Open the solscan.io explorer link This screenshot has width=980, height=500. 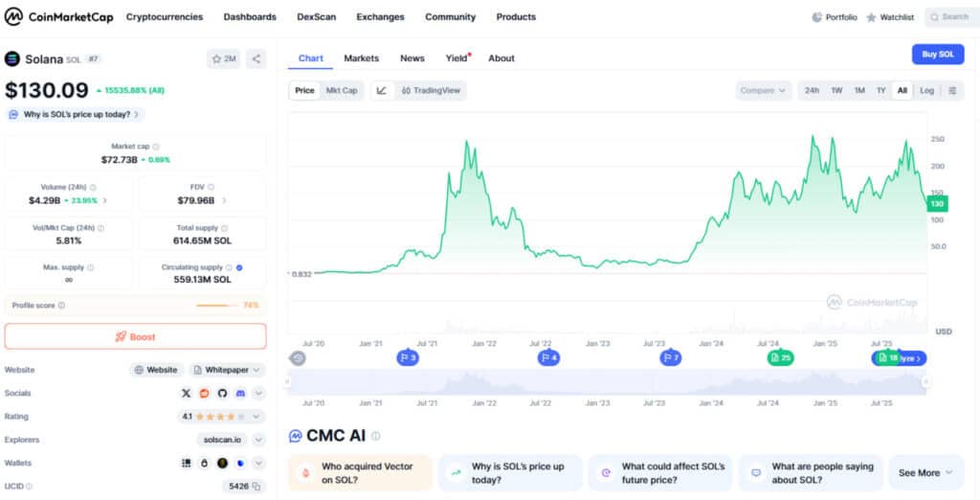tap(222, 440)
